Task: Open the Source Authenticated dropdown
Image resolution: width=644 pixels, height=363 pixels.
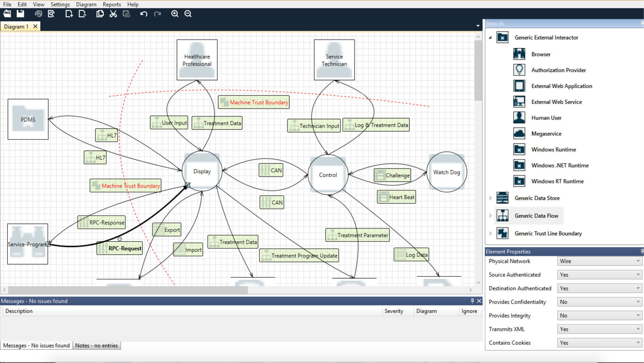Action: [600, 275]
